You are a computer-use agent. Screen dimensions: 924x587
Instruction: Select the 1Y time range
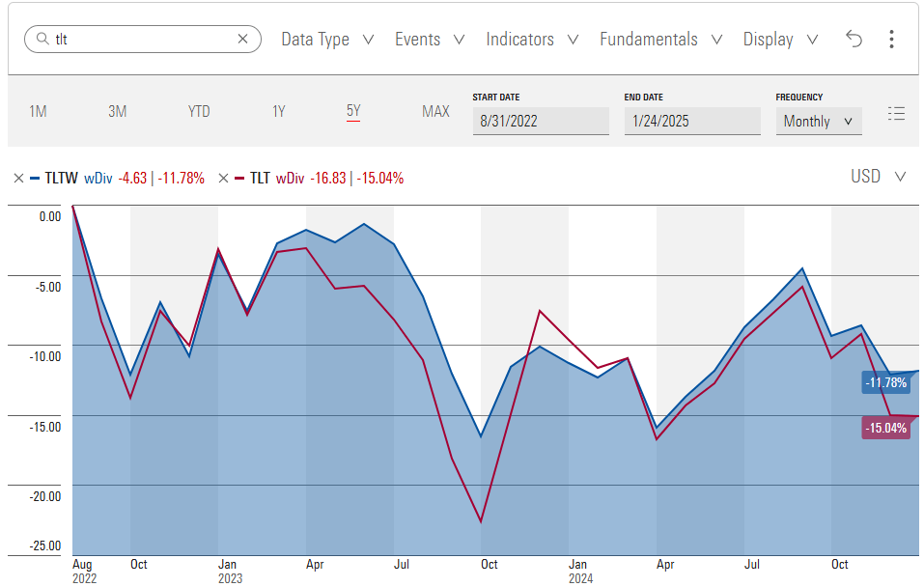tap(278, 111)
